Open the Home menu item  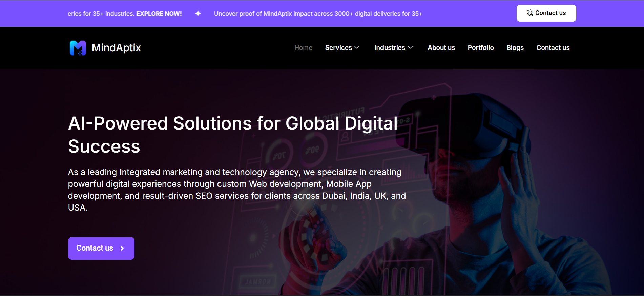click(x=303, y=48)
